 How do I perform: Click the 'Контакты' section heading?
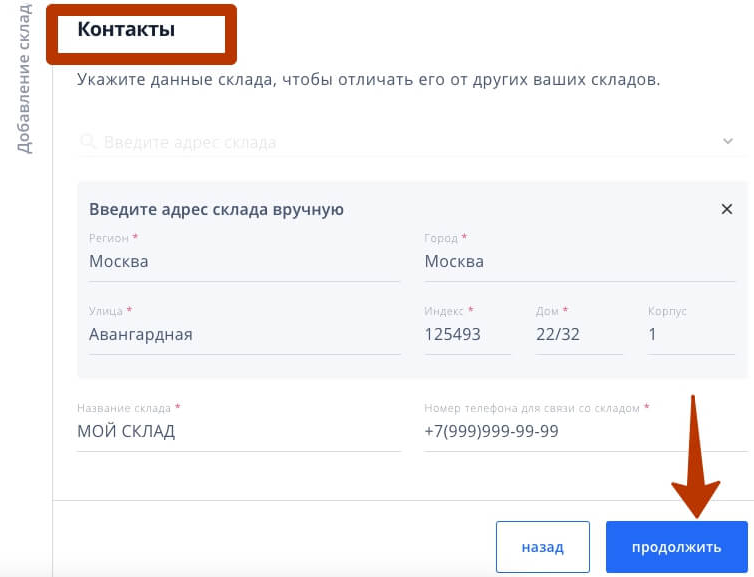(126, 29)
